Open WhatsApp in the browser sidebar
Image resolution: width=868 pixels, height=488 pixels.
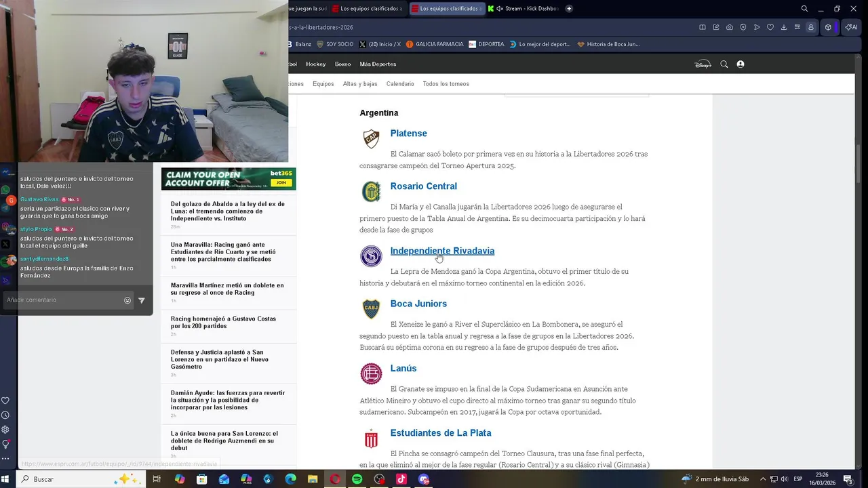6,190
